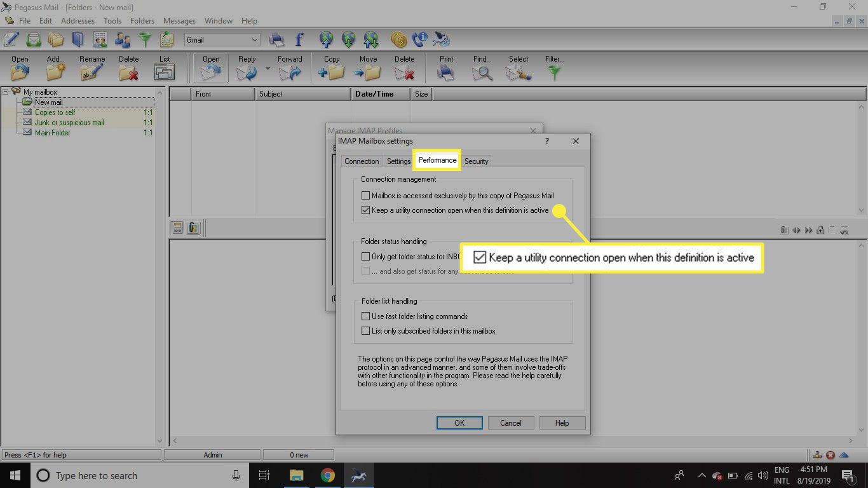
Task: Enable 'Use fast folder listing commands'
Action: (365, 316)
